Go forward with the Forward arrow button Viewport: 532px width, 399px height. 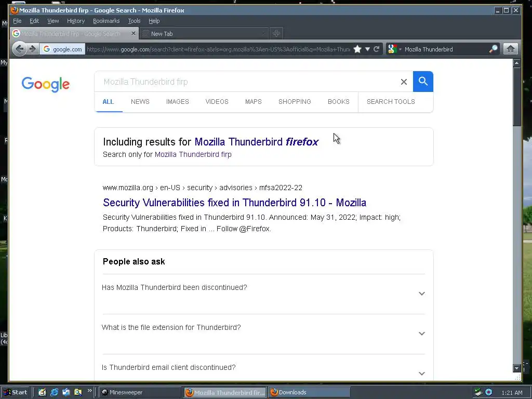[33, 49]
